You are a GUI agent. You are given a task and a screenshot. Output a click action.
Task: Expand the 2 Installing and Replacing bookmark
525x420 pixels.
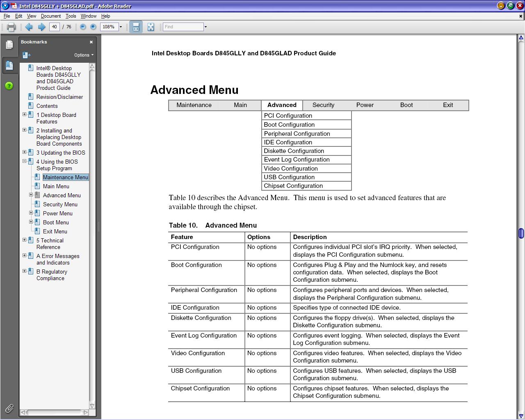pos(24,130)
